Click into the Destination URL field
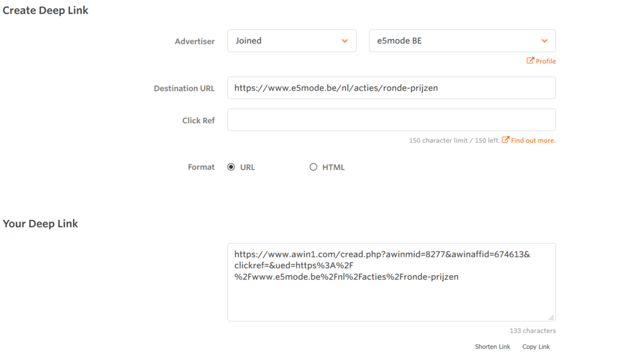Viewport: 623px width, 364px height. pyautogui.click(x=391, y=88)
